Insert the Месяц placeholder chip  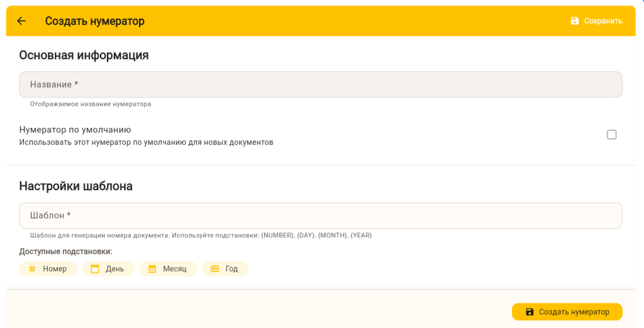click(x=169, y=269)
